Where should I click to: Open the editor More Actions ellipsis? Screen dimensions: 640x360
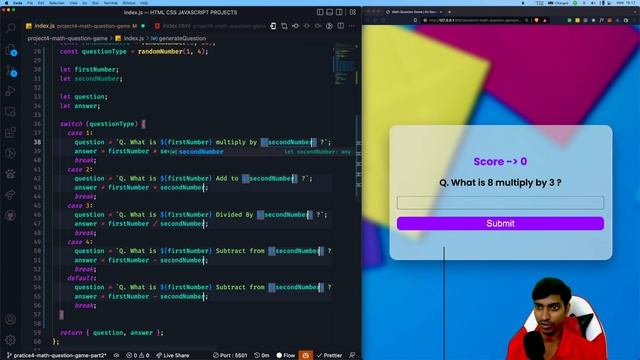coord(351,26)
